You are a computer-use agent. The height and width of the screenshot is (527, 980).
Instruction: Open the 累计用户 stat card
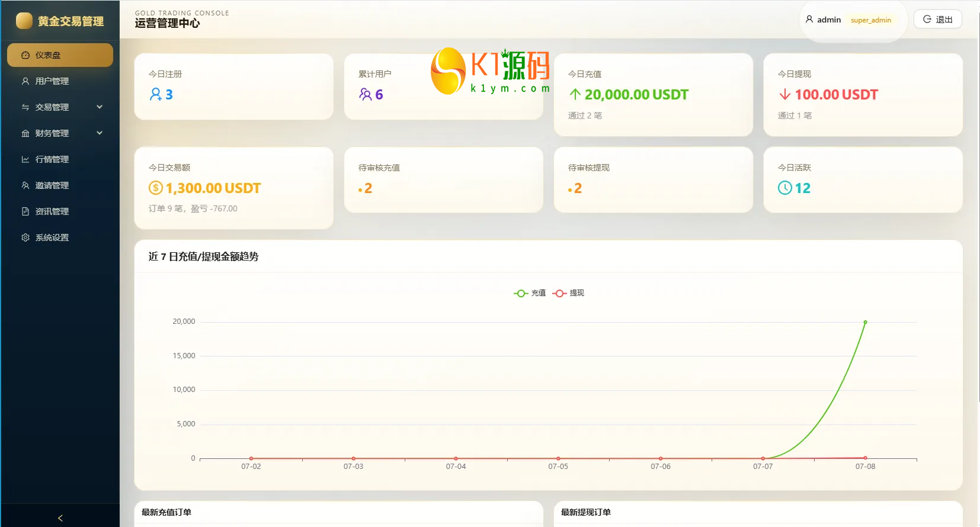pos(444,86)
